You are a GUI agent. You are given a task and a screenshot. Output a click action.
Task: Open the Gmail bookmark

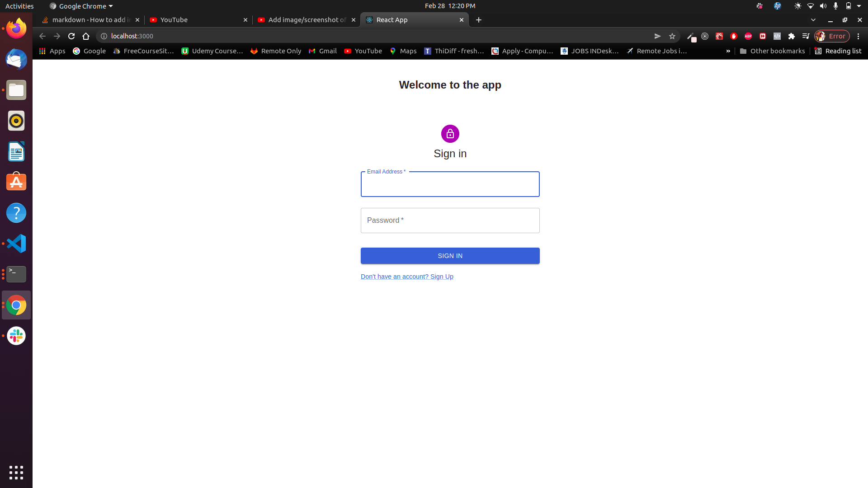[x=322, y=51]
